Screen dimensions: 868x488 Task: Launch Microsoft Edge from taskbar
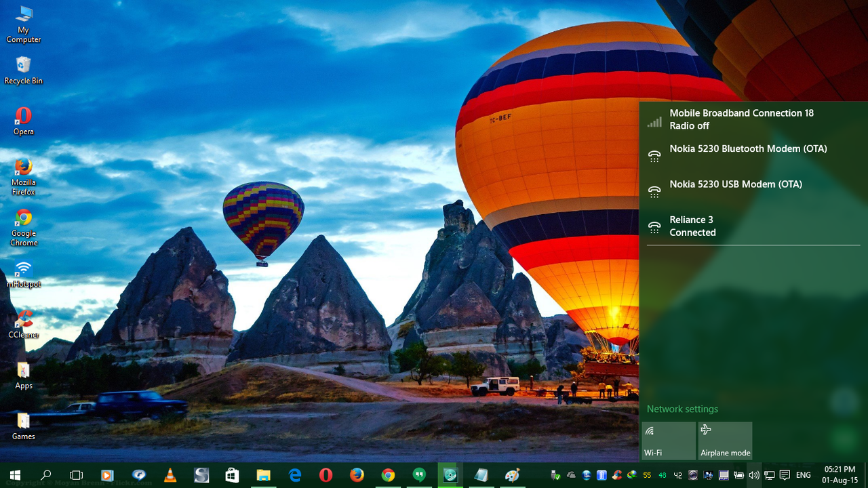click(x=294, y=475)
